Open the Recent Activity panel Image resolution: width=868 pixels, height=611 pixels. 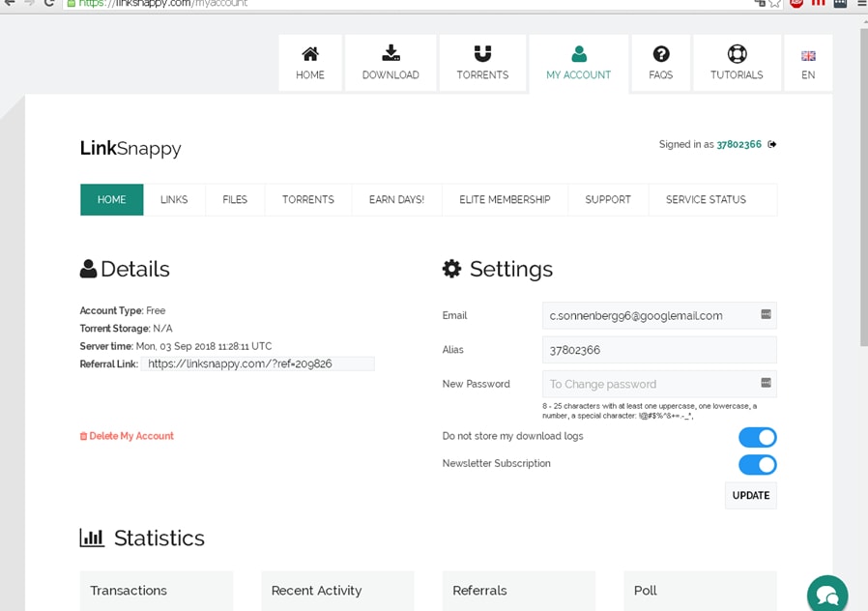pyautogui.click(x=337, y=591)
